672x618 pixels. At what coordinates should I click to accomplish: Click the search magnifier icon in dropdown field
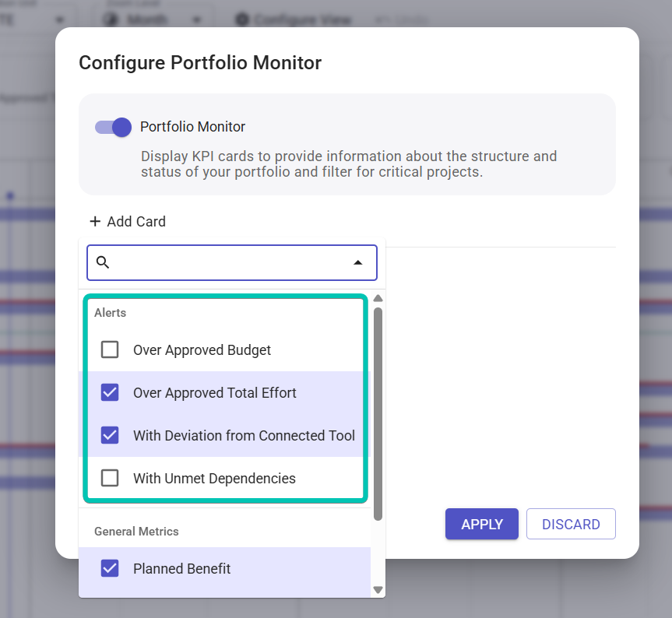pos(103,262)
